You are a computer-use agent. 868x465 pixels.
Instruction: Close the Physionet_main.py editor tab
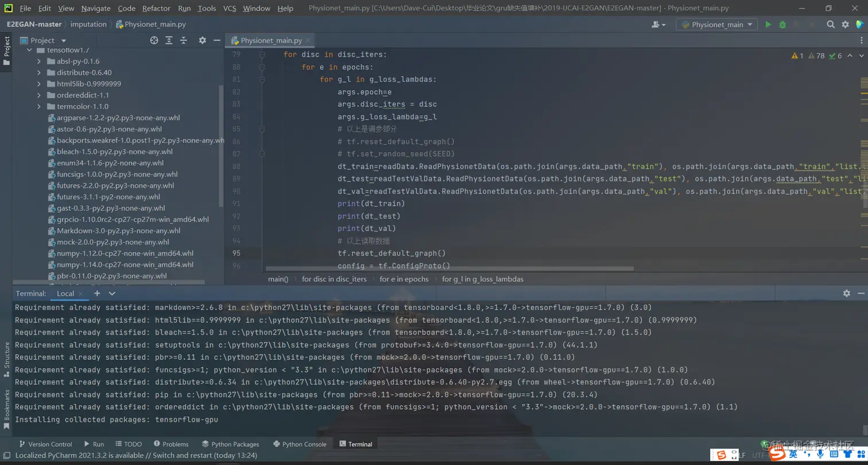coord(309,41)
